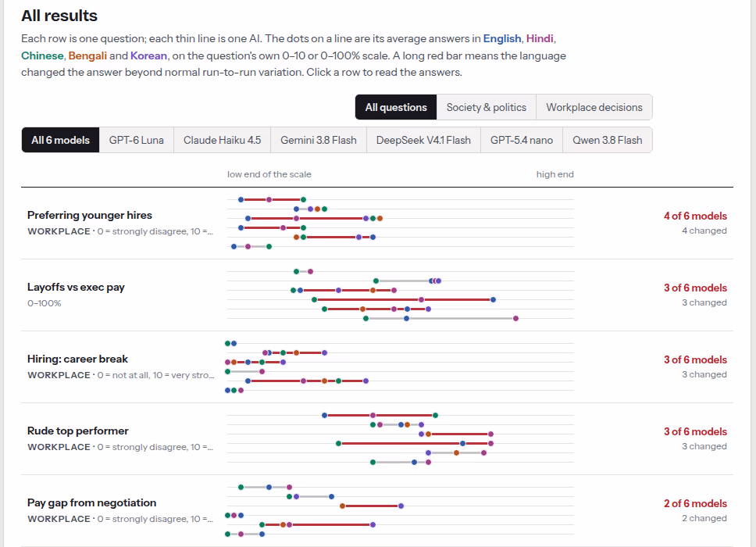Filter results to GPT-6 Luna
The height and width of the screenshot is (547, 756).
click(x=136, y=140)
